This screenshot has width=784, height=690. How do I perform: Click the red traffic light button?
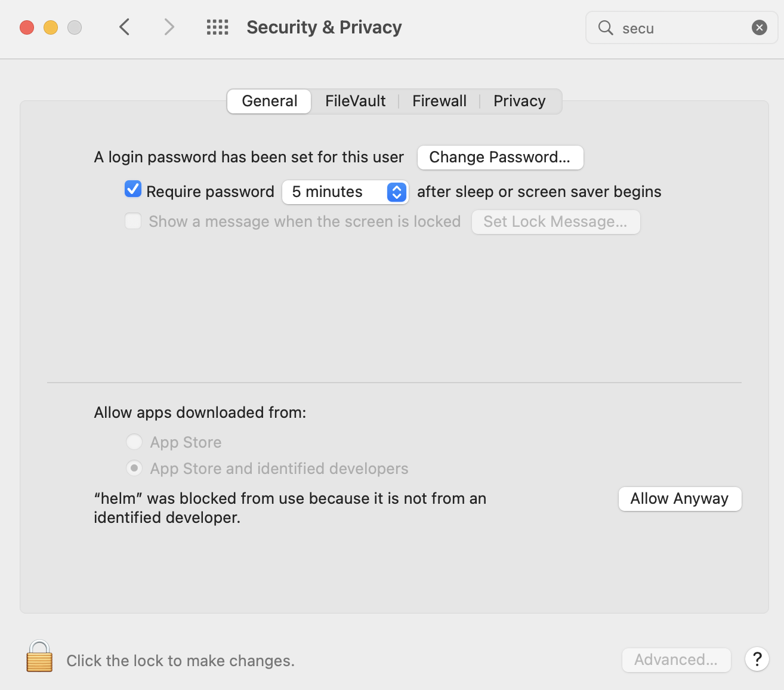coord(26,27)
